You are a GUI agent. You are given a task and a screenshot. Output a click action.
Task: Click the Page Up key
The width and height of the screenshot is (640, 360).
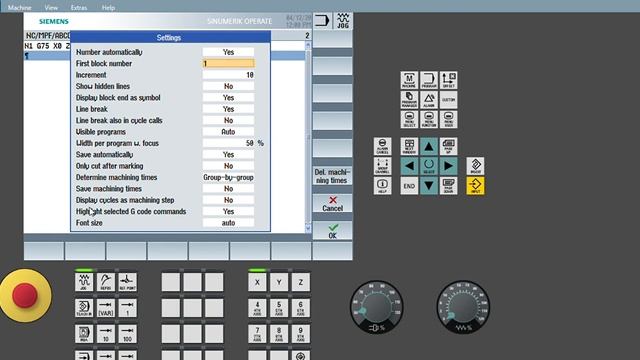[x=449, y=146]
